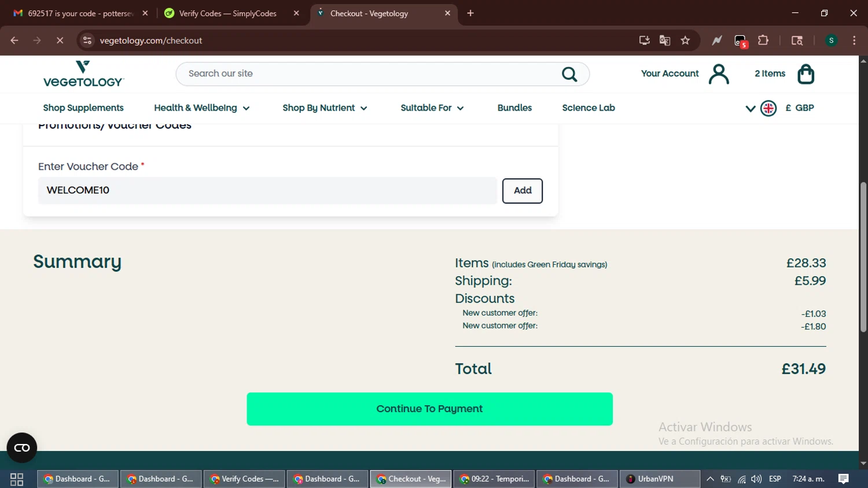Click the page vertical scrollbar thumb
Viewport: 868px width, 488px height.
[863, 257]
